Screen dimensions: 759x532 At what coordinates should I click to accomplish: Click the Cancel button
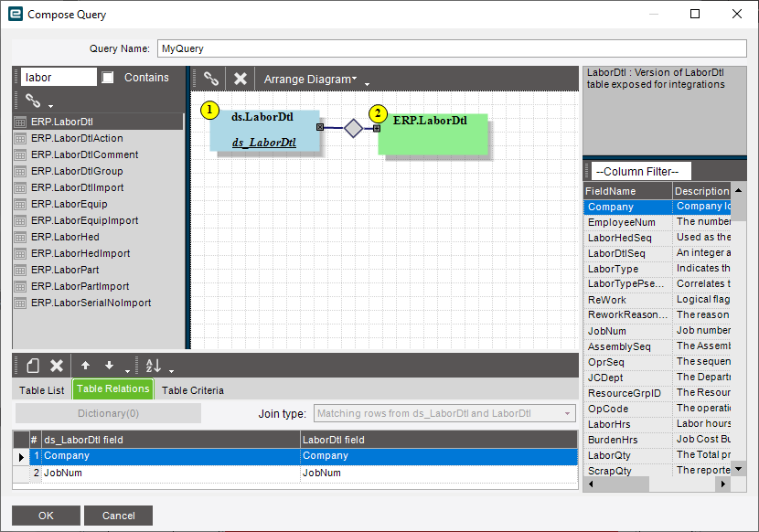(119, 516)
